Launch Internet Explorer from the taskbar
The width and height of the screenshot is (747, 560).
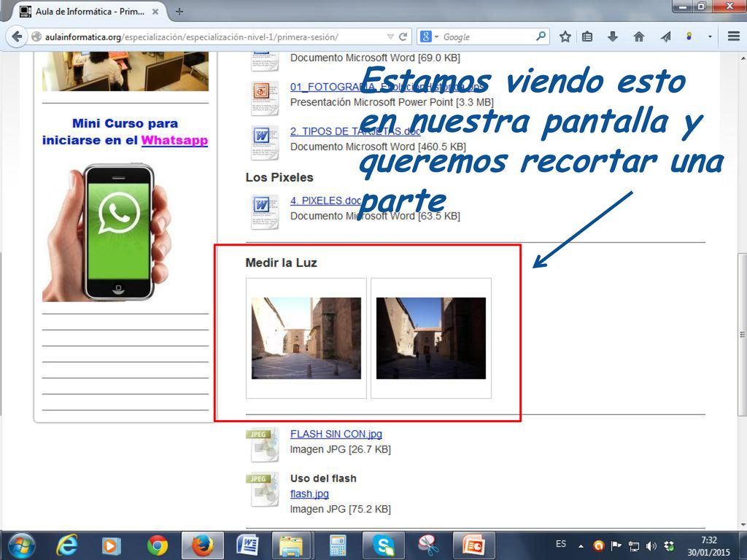tap(67, 545)
